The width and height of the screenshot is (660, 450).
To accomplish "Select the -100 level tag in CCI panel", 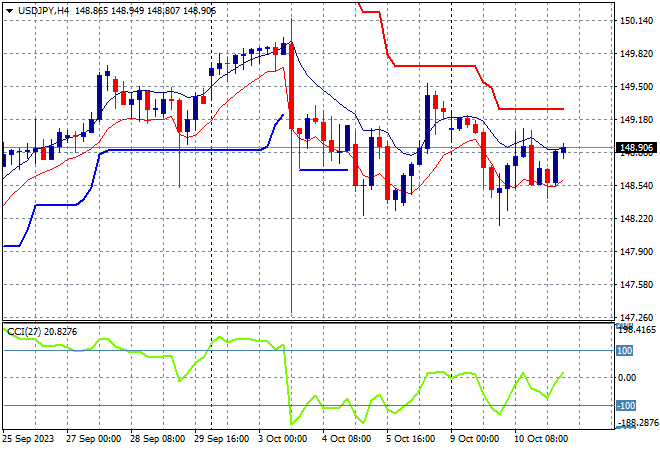I will [x=626, y=406].
